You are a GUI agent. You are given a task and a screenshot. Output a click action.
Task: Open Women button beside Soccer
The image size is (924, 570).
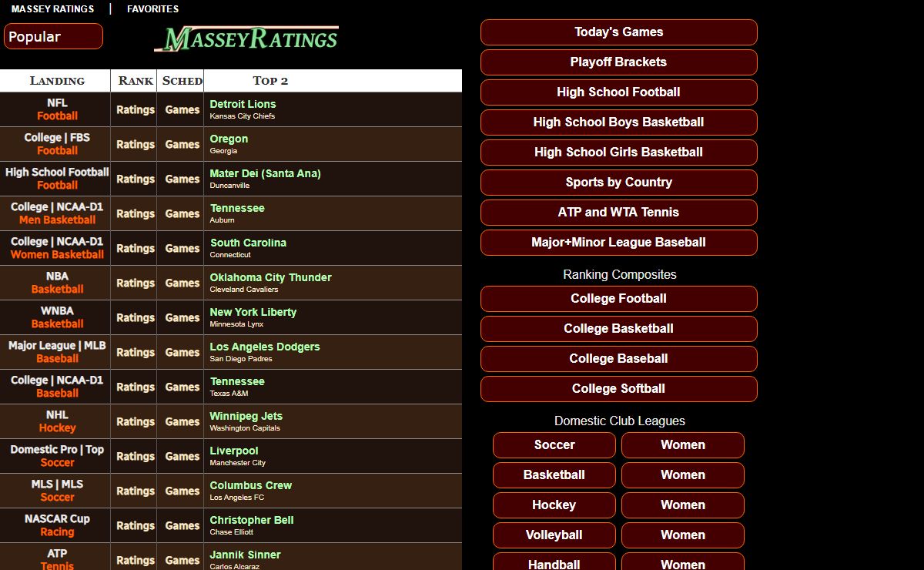pyautogui.click(x=683, y=445)
